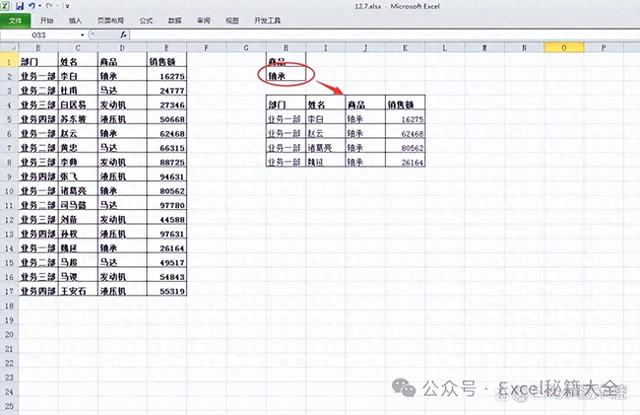
Task: Click result table cell 26164 in column K
Action: [405, 162]
